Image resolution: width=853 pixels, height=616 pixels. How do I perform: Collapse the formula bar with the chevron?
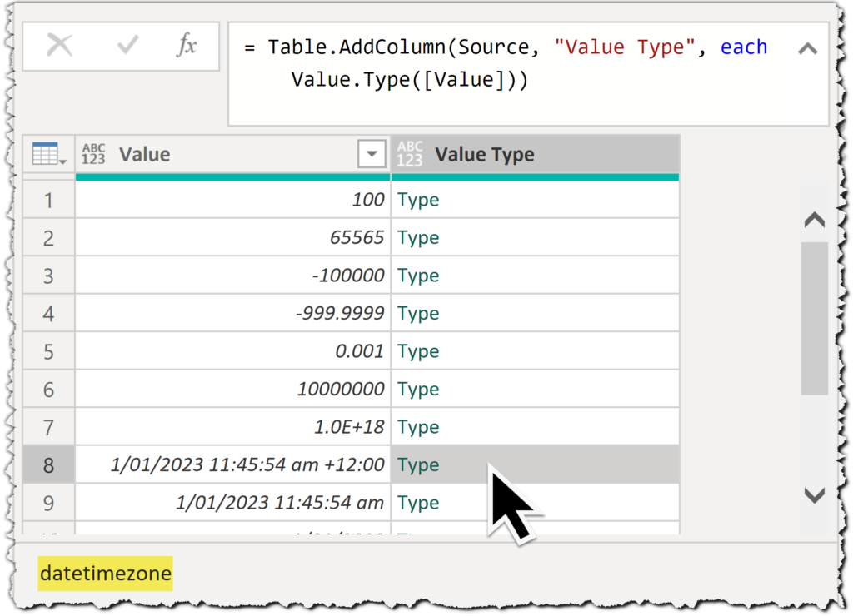click(808, 49)
